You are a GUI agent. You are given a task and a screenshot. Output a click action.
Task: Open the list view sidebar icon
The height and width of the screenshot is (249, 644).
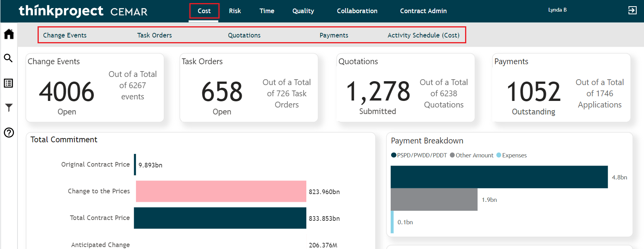(9, 83)
